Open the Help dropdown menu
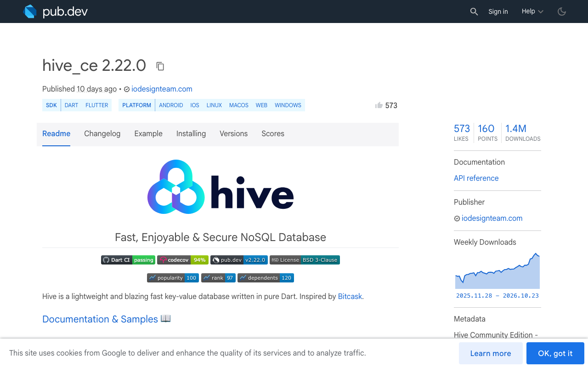This screenshot has width=588, height=368. pos(532,11)
